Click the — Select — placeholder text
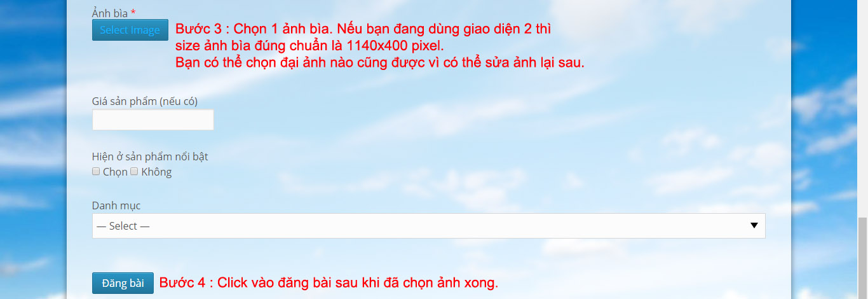 [x=123, y=226]
